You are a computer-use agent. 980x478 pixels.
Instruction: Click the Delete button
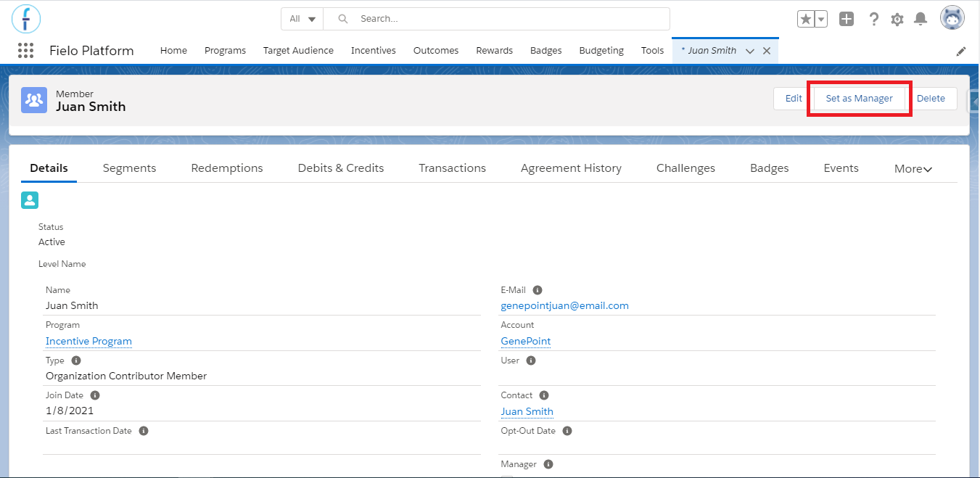[931, 99]
